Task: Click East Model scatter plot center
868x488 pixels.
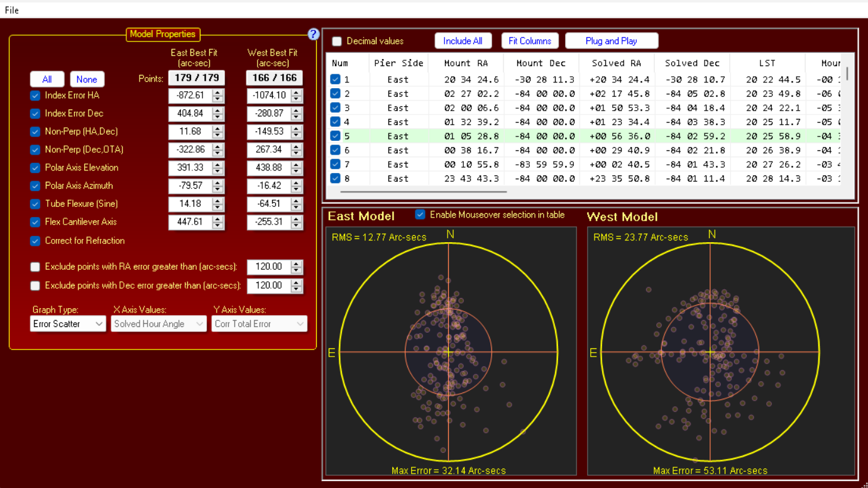Action: [x=448, y=352]
